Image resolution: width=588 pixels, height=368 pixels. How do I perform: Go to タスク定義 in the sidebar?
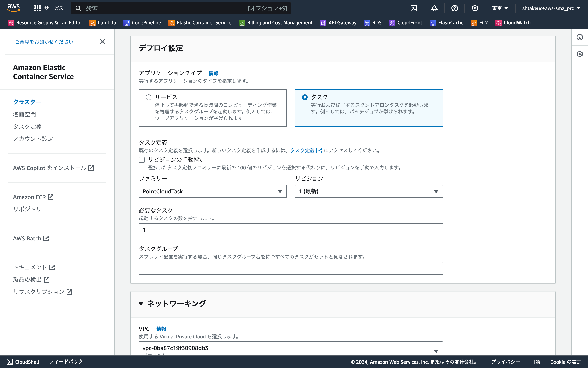point(27,127)
